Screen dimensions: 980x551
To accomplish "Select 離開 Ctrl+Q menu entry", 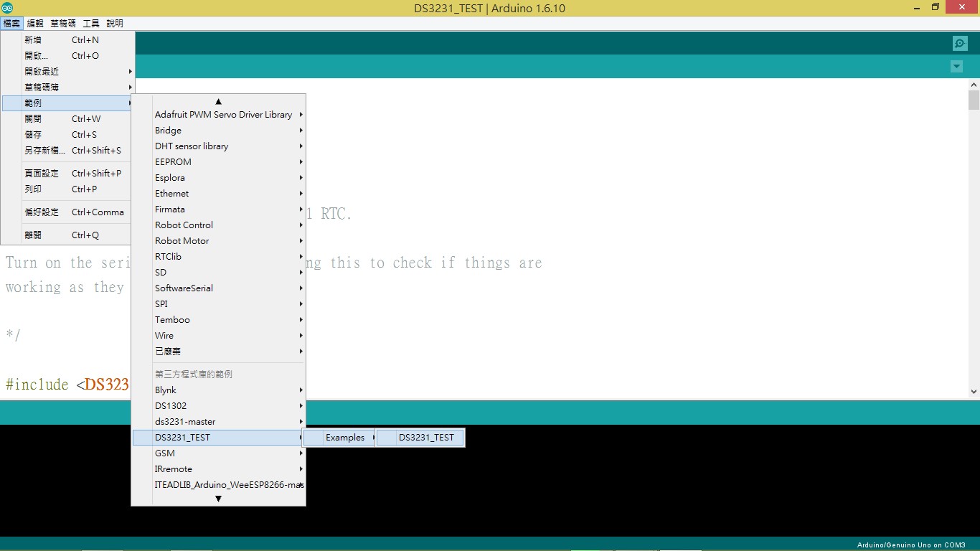I will [x=67, y=235].
